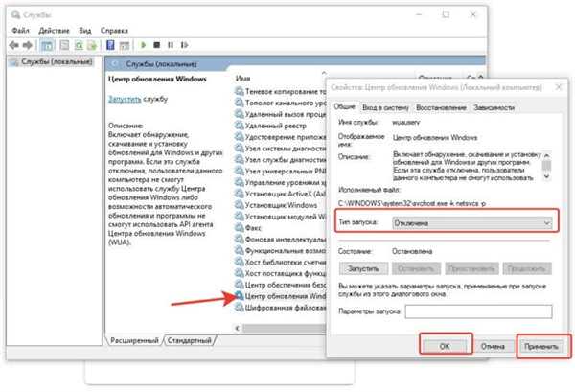575x392 pixels.
Task: Select the Узел универсальных PNP service row
Action: point(280,171)
